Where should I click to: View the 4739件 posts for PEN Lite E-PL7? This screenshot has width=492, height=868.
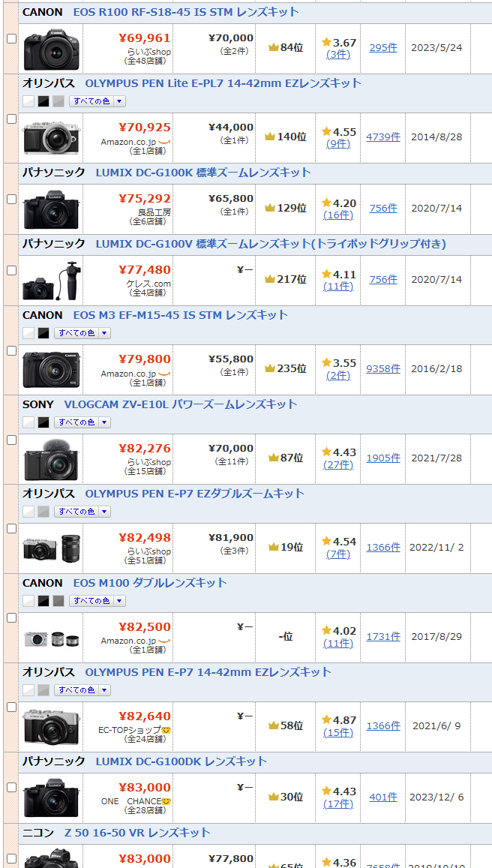383,137
